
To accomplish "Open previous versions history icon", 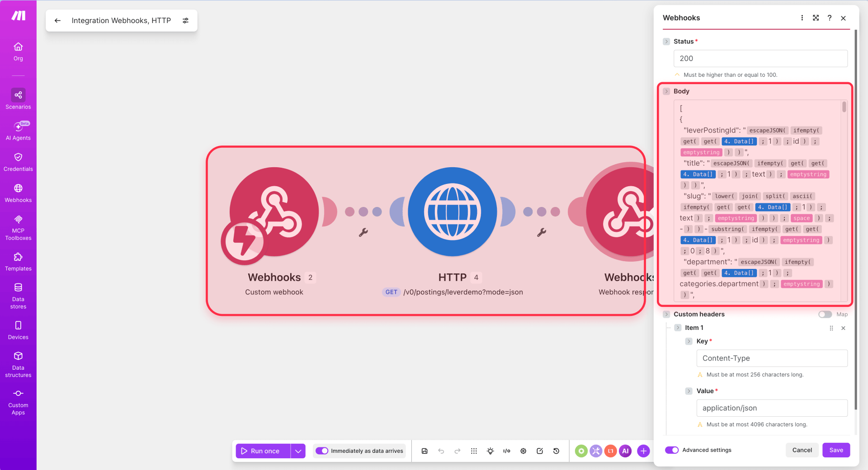I will click(557, 451).
